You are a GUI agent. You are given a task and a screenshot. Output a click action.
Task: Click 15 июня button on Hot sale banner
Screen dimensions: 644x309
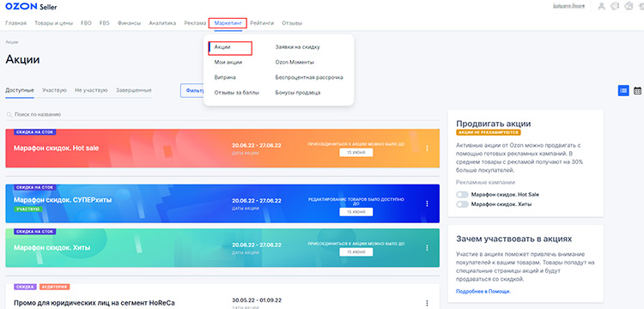click(356, 153)
